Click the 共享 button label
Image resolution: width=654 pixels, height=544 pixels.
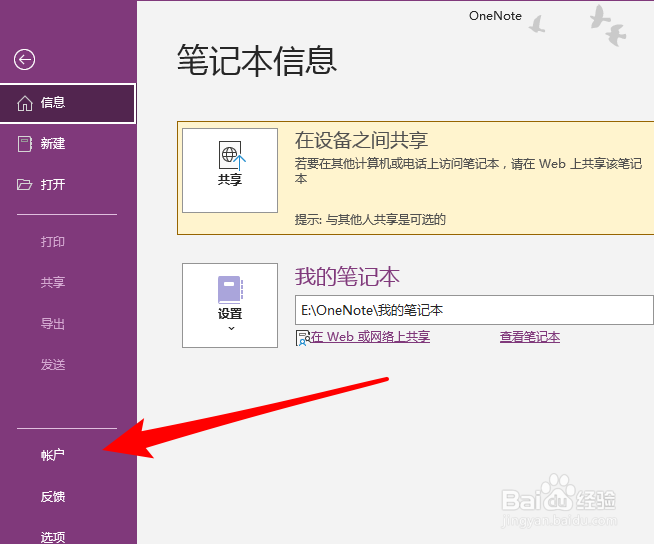[x=230, y=179]
